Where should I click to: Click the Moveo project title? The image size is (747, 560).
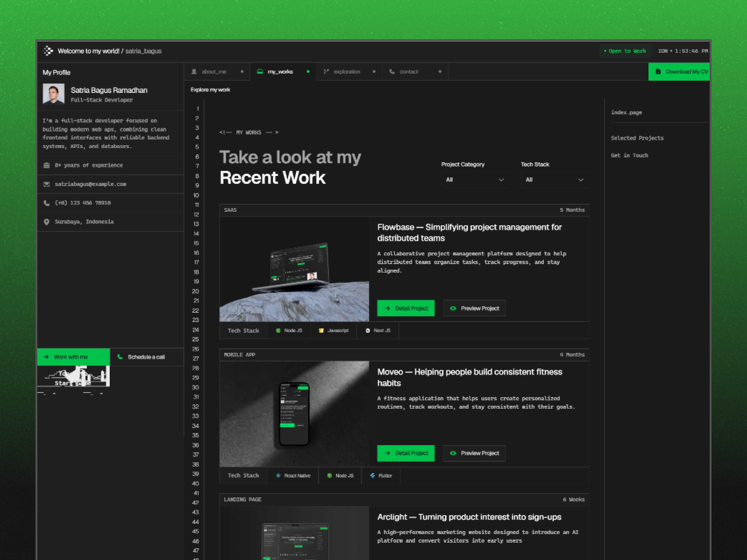coord(470,378)
